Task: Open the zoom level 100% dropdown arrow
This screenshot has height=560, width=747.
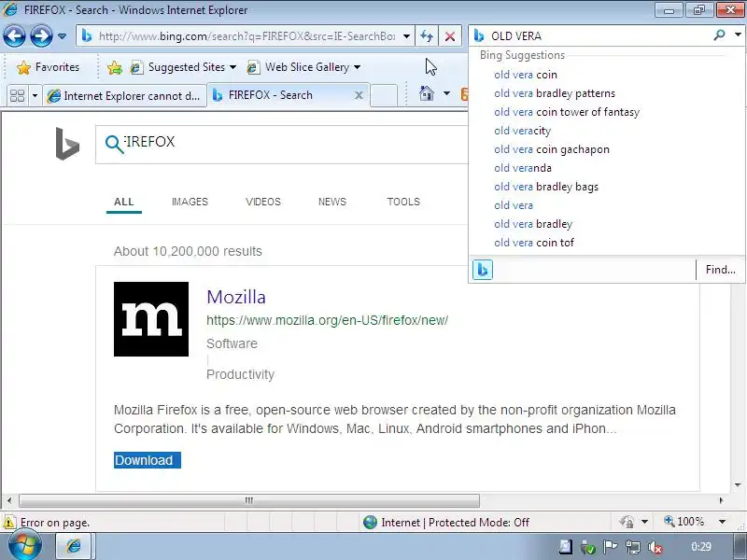Action: 722,522
